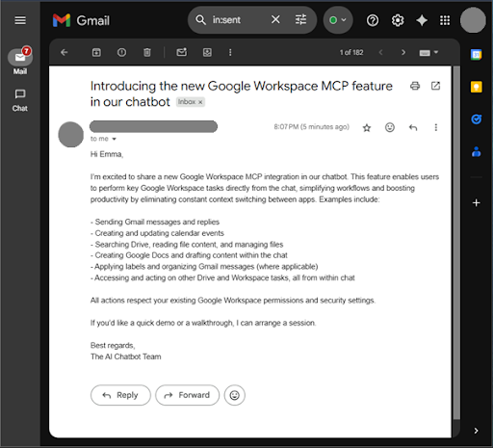Mark the email as unread
Image resolution: width=493 pixels, height=448 pixels.
click(x=182, y=52)
